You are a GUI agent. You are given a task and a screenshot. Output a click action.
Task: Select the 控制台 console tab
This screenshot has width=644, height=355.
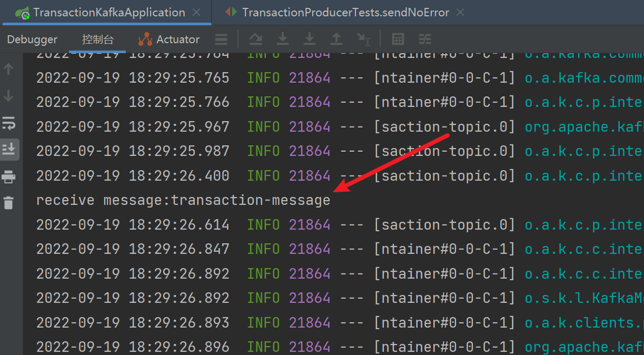97,40
